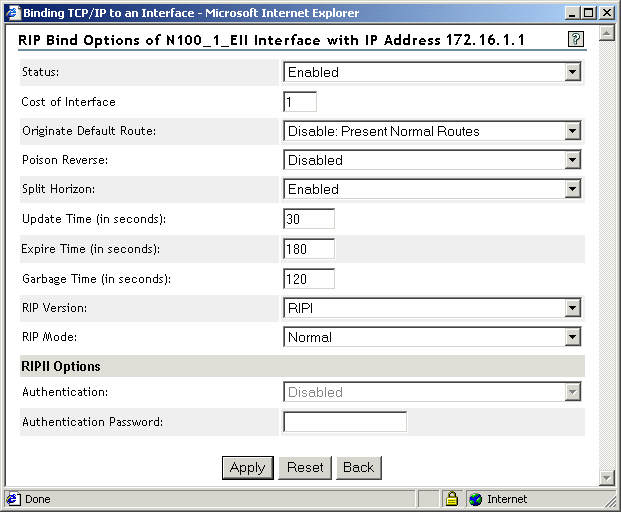
Task: Click the Garbage Time input box
Action: 309,279
